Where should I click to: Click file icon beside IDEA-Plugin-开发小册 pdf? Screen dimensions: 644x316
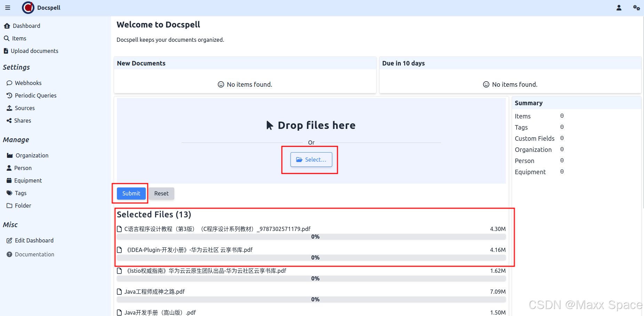click(x=119, y=250)
